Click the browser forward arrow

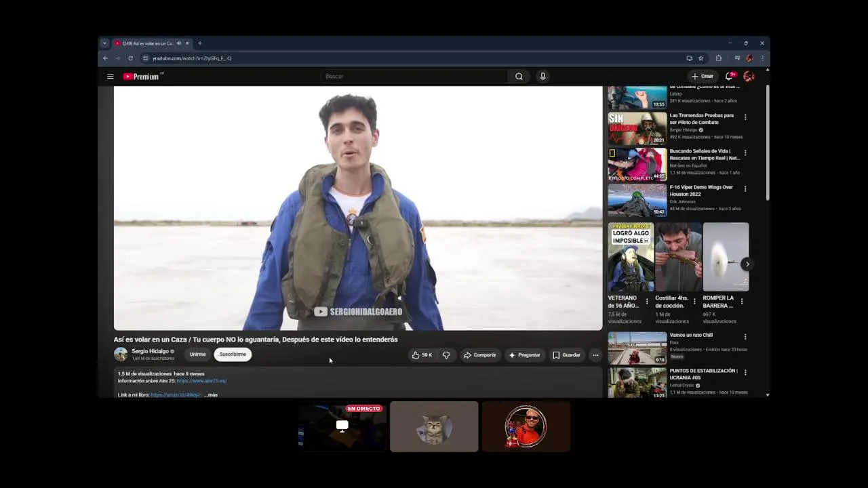[118, 58]
